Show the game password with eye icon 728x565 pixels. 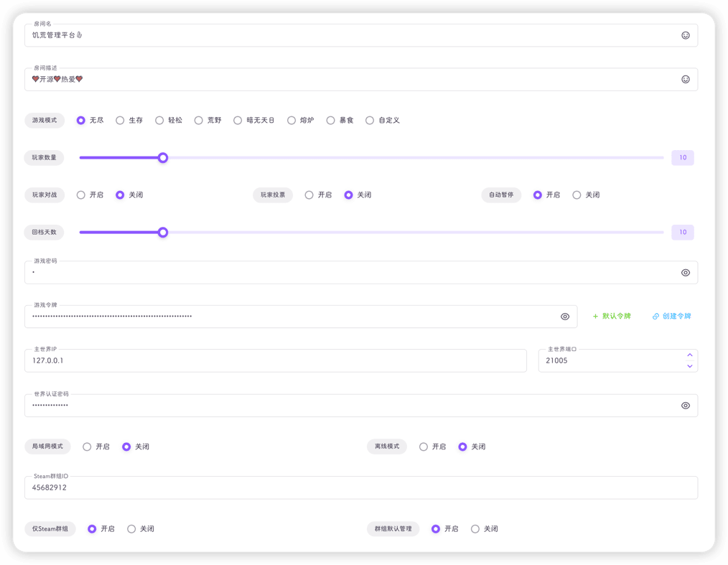point(685,273)
